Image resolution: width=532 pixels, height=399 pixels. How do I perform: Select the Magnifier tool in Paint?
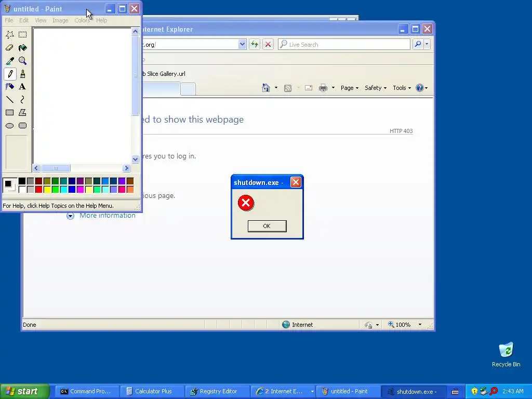tap(23, 61)
